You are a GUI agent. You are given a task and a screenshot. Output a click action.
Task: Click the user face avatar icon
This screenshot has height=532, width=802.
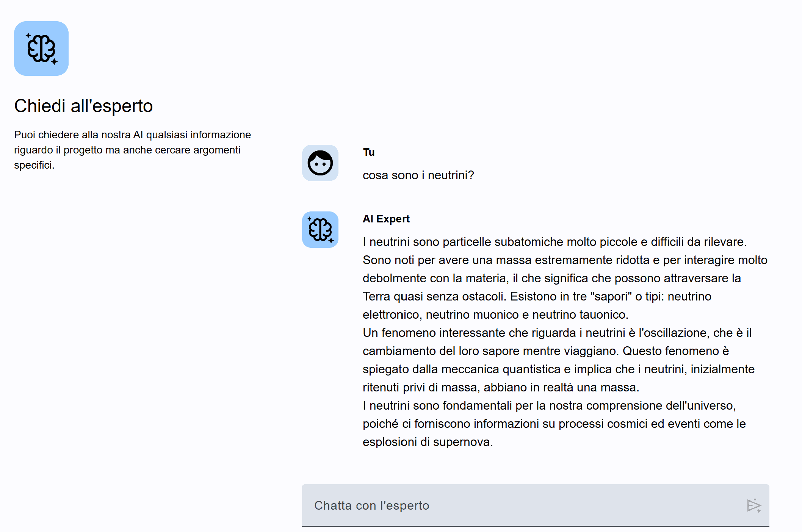(x=320, y=163)
